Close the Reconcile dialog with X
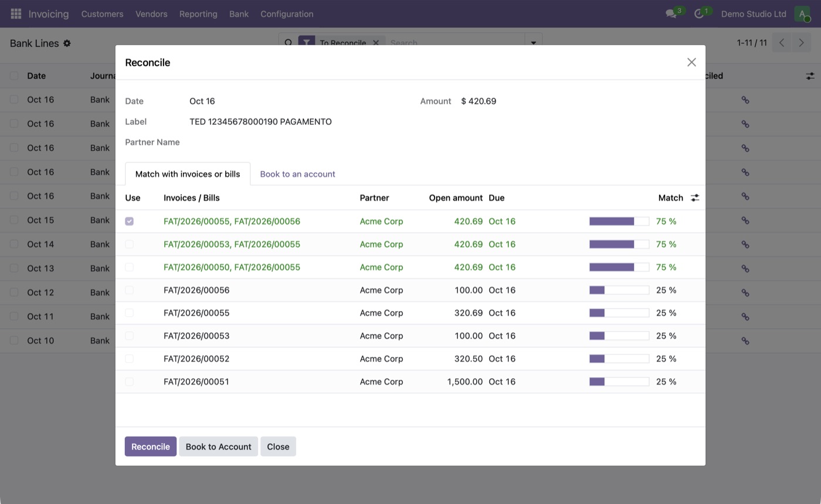The image size is (821, 504). (x=691, y=62)
